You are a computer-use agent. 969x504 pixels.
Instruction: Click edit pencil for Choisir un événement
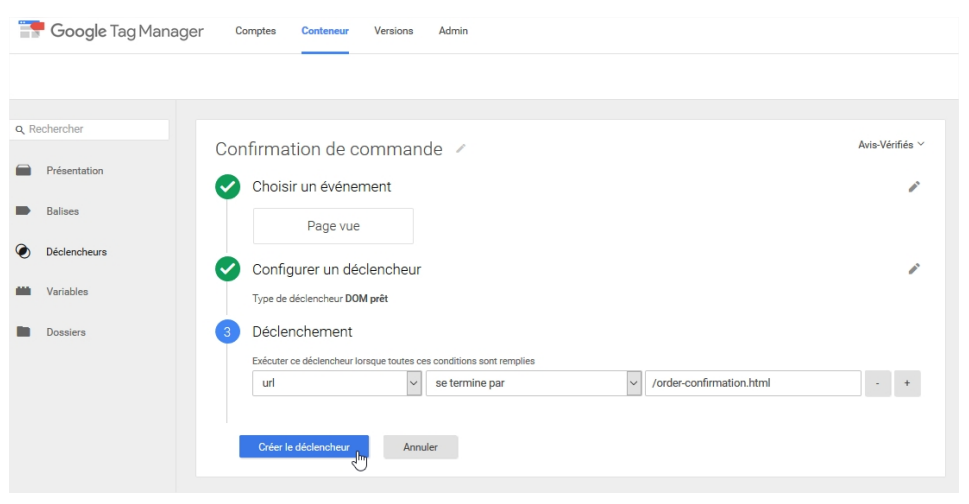[913, 186]
